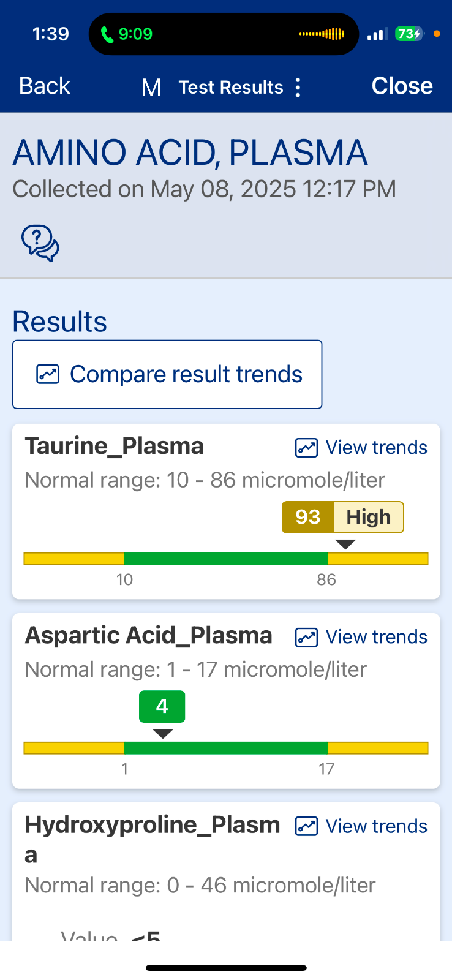Tap the Taurine range bar marker

(346, 544)
